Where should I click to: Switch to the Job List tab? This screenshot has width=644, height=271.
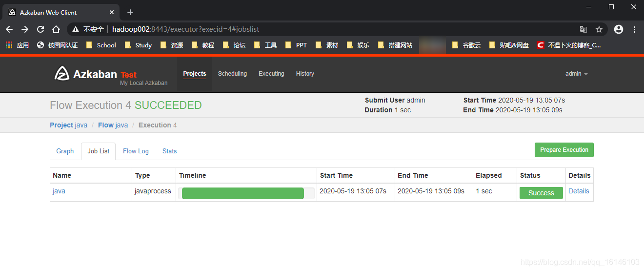tap(99, 151)
